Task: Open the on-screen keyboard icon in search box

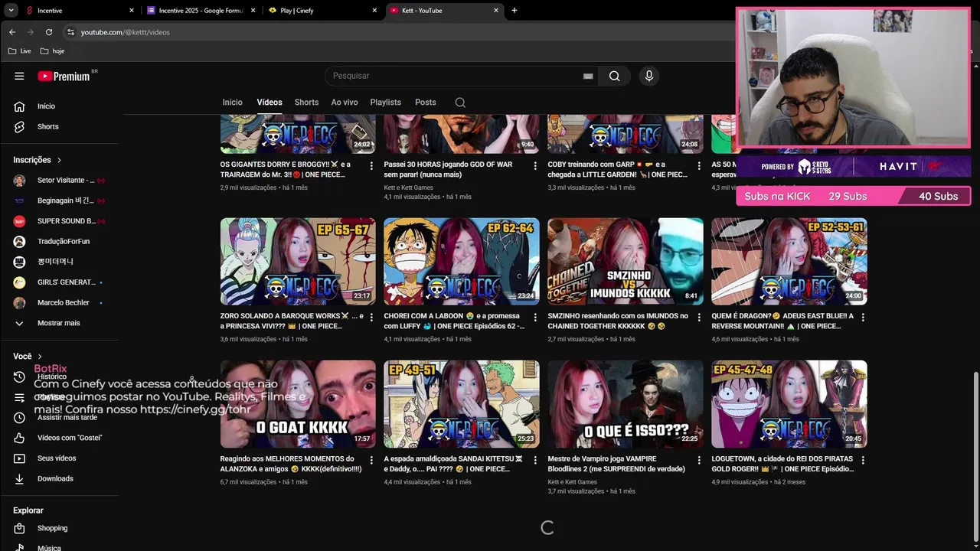Action: coord(588,76)
